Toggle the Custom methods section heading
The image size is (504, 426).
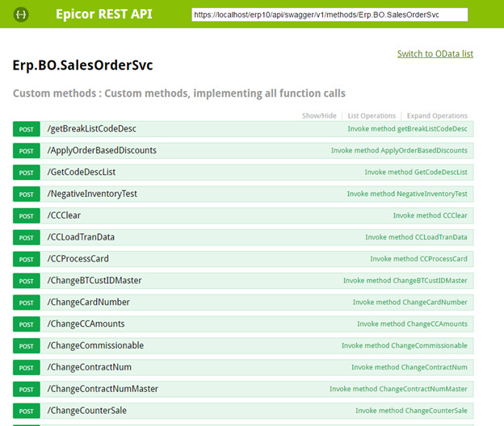coord(179,93)
